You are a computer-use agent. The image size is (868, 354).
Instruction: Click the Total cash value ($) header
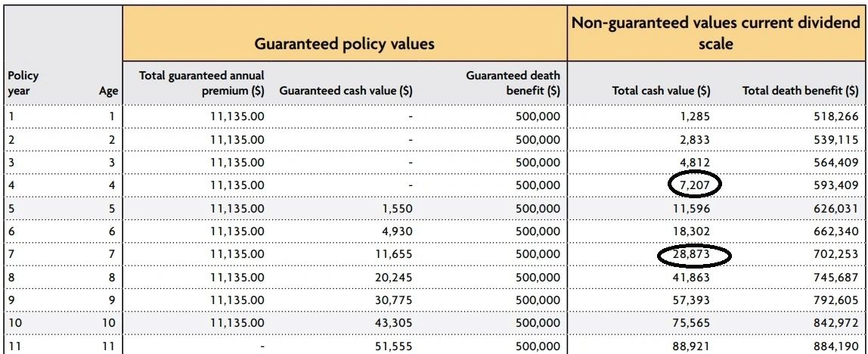(x=661, y=92)
